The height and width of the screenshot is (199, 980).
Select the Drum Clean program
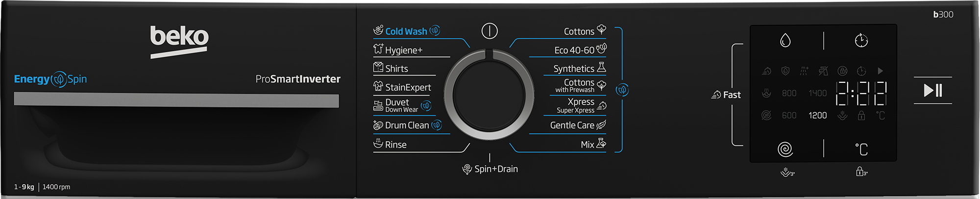pyautogui.click(x=407, y=125)
